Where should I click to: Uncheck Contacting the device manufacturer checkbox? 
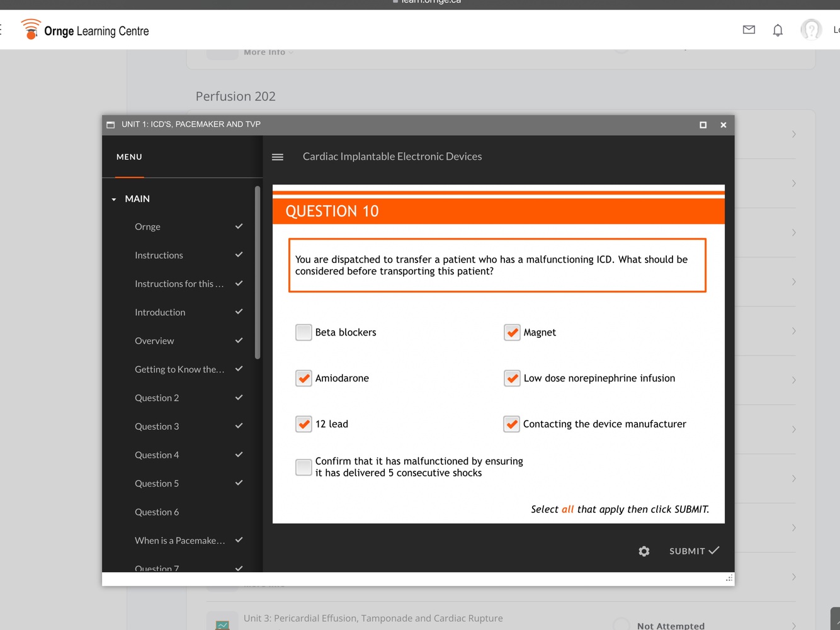pyautogui.click(x=511, y=424)
